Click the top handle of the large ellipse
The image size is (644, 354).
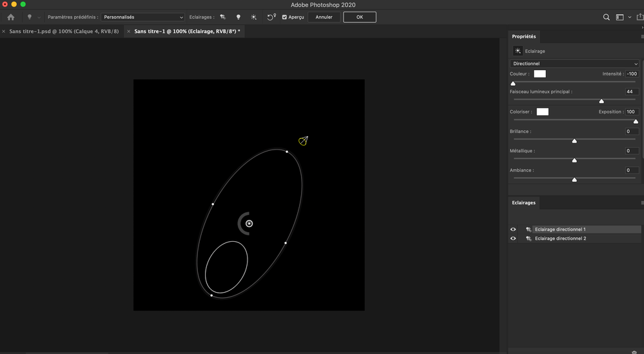[x=287, y=152]
